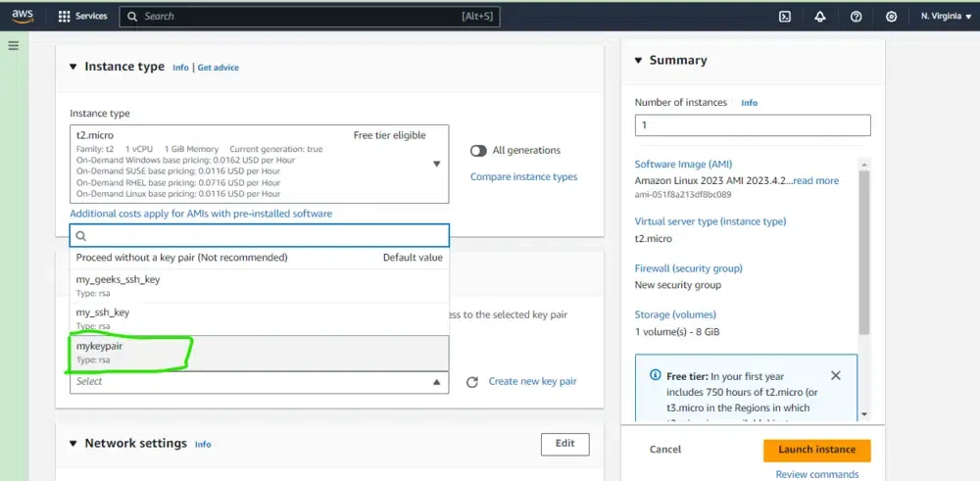Open Network settings Info link
The width and height of the screenshot is (980, 481).
coord(203,444)
